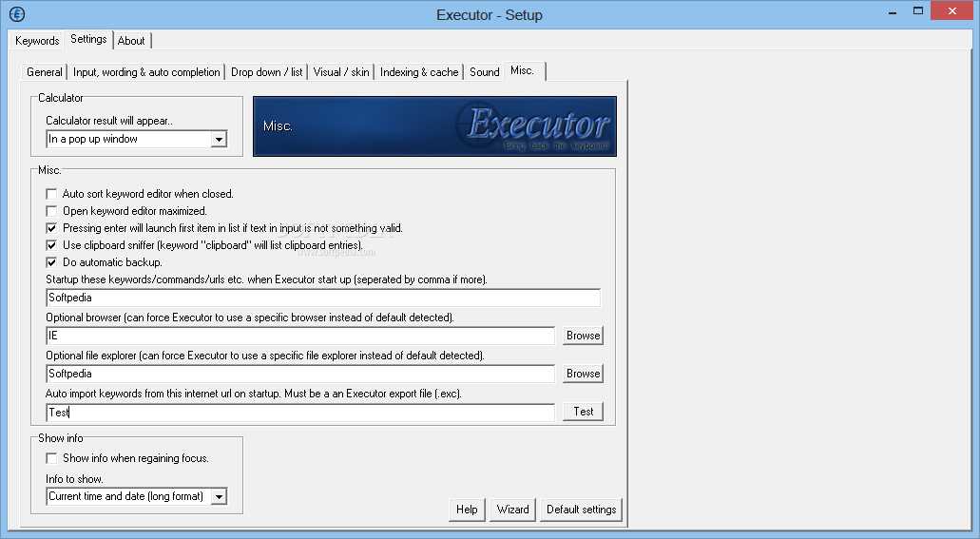
Task: Open Help from the bottom buttons
Action: pos(467,510)
